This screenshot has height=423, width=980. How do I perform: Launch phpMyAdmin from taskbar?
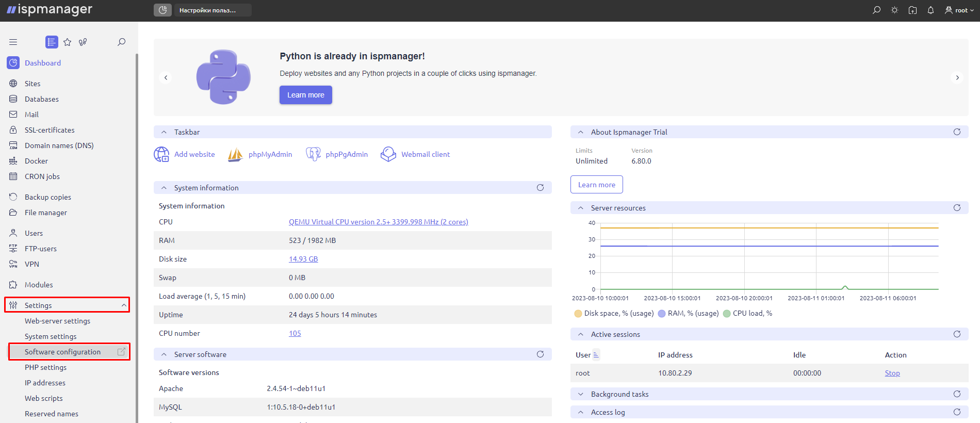[260, 154]
